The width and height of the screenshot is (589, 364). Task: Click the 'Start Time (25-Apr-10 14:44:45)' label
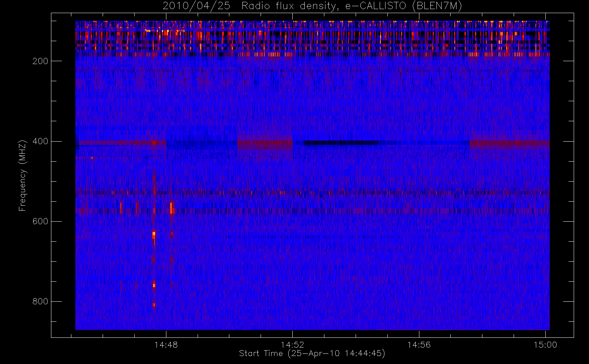312,353
